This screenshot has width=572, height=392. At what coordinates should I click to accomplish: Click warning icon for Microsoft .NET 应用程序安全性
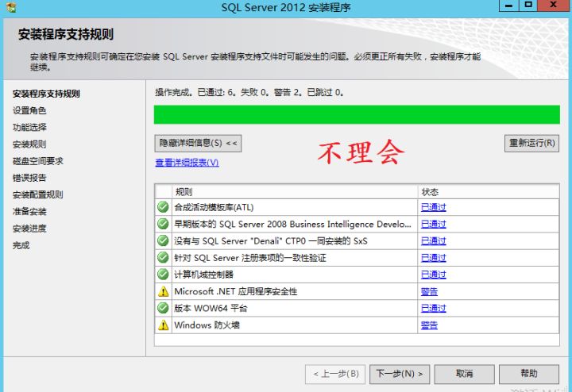tap(163, 291)
